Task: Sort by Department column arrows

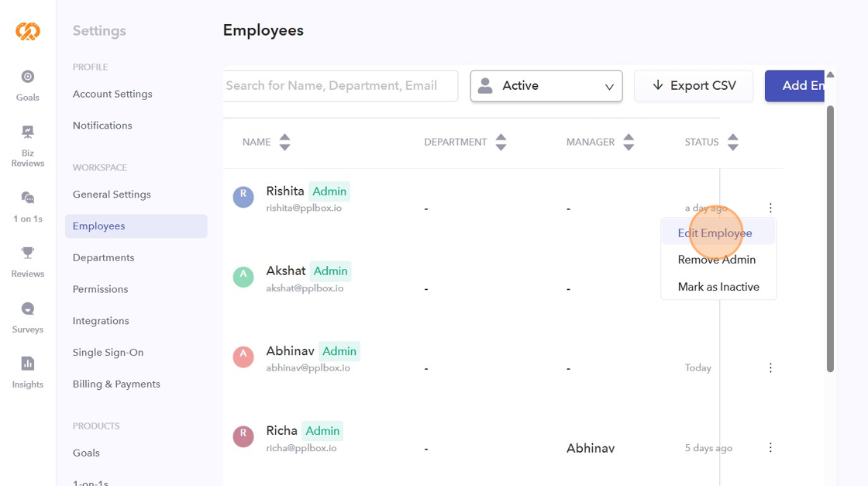Action: tap(501, 142)
